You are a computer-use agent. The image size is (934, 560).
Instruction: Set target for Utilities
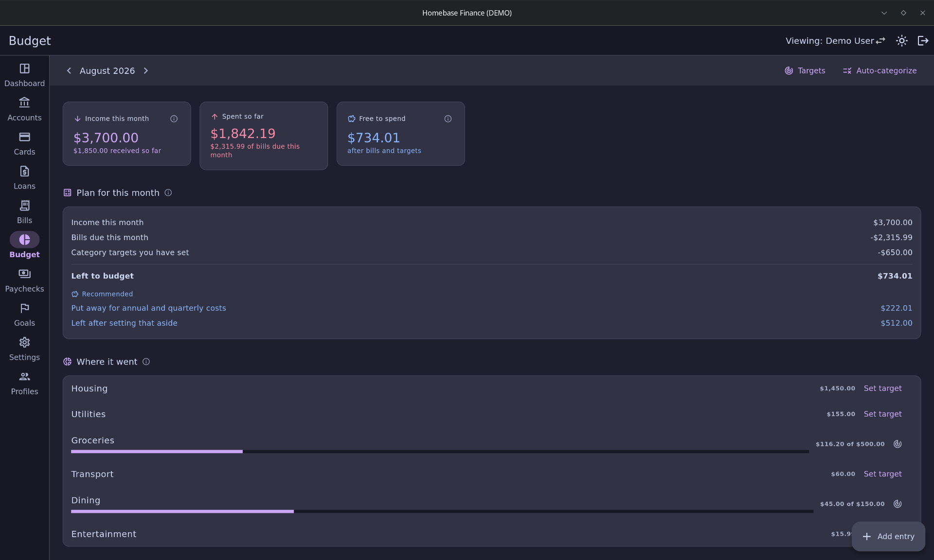click(882, 414)
